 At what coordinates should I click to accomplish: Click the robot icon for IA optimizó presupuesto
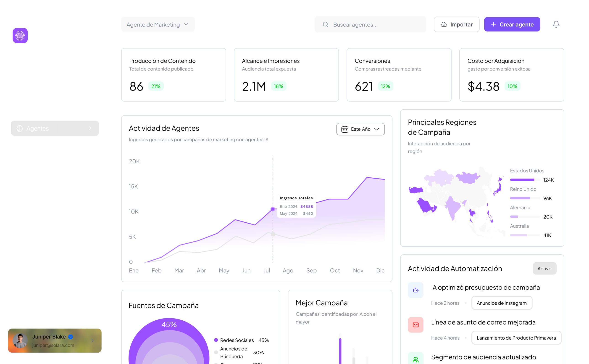pos(415,290)
